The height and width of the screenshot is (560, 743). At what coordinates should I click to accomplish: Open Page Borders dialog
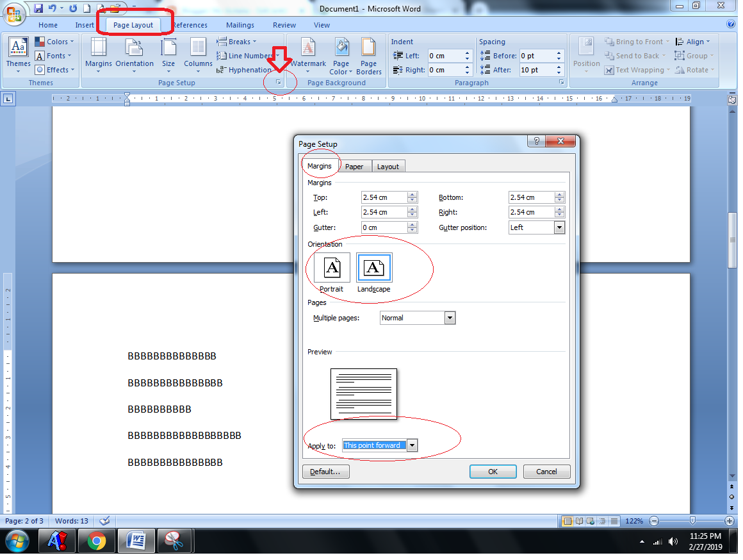pos(369,56)
